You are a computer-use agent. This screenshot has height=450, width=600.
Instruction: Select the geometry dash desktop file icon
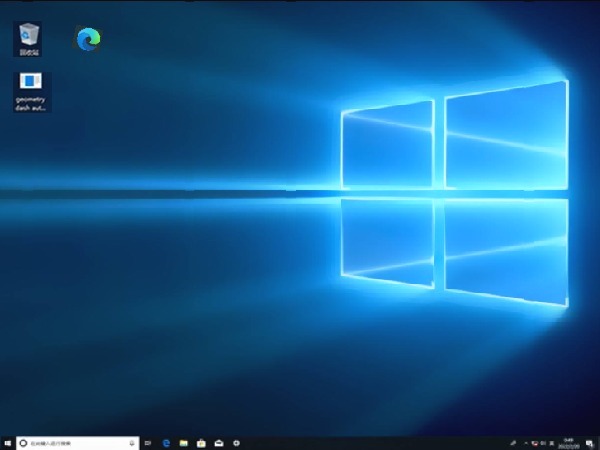click(31, 92)
